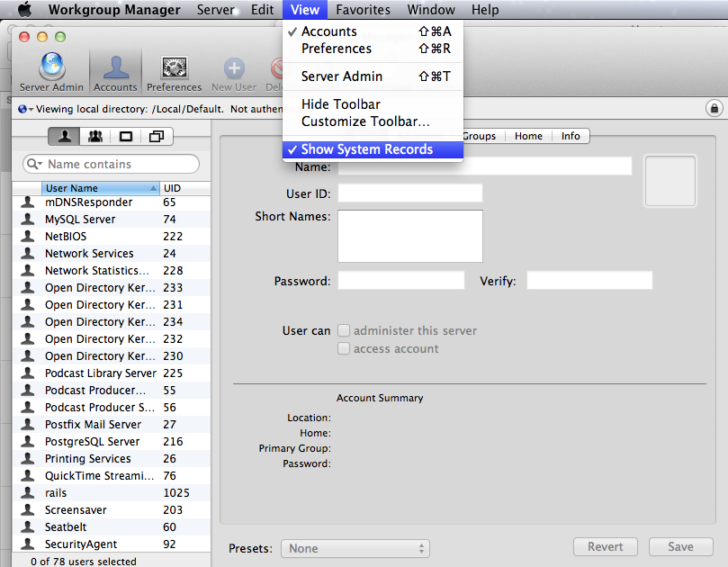Toggle administer this server checkbox

click(344, 330)
